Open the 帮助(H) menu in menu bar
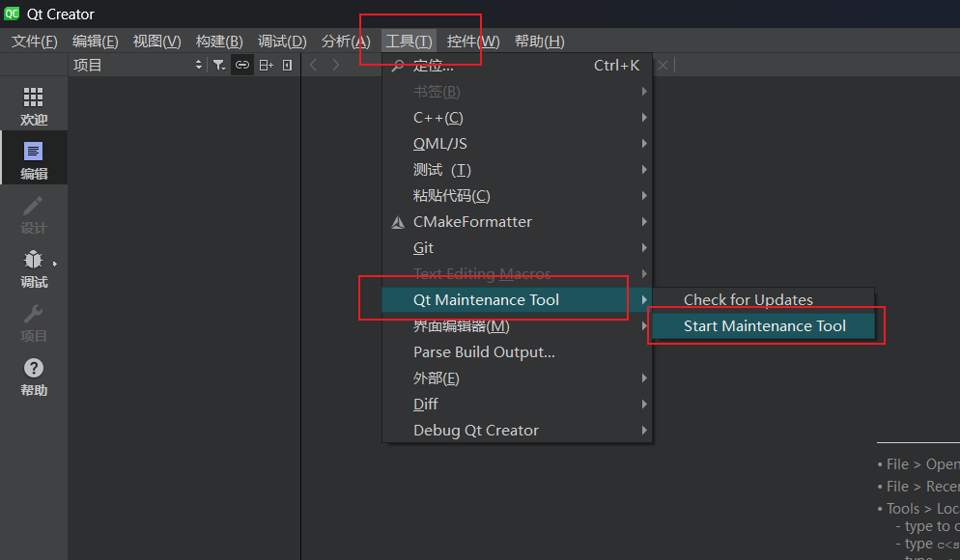The width and height of the screenshot is (960, 560). pos(539,42)
